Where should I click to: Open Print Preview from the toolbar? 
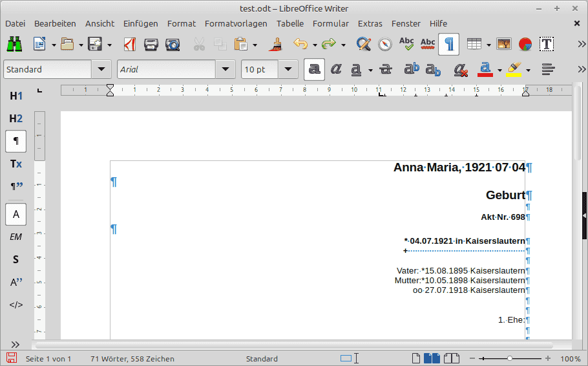coord(173,44)
